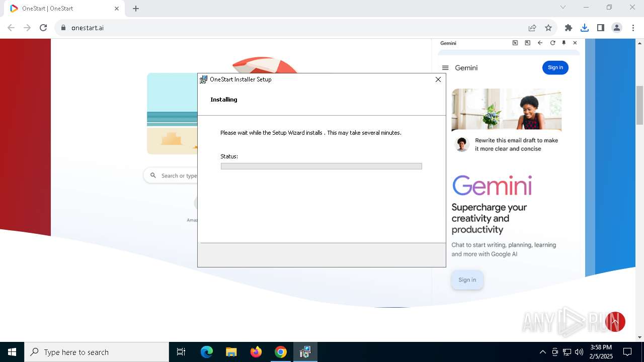
Task: Click the large Gemini logo text
Action: (x=492, y=186)
